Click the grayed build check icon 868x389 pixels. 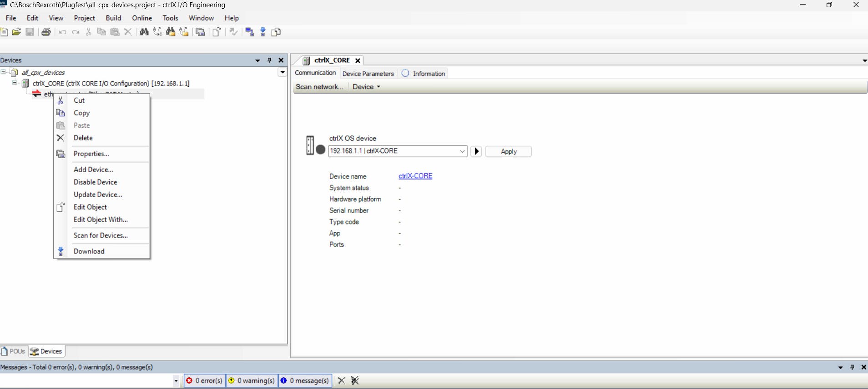233,32
